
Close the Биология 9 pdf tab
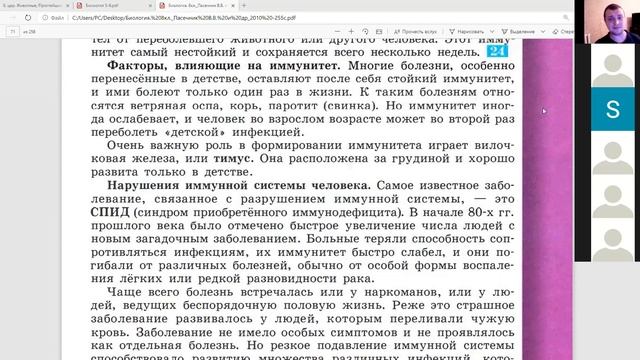click(x=150, y=6)
